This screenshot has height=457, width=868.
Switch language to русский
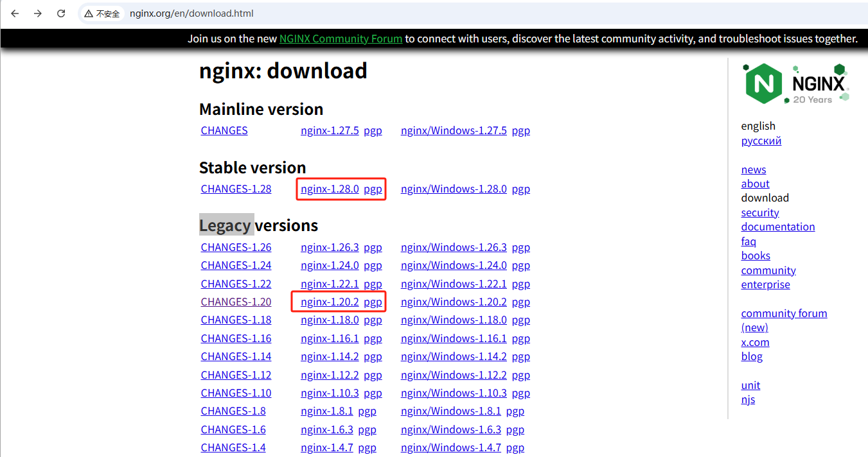tap(761, 141)
